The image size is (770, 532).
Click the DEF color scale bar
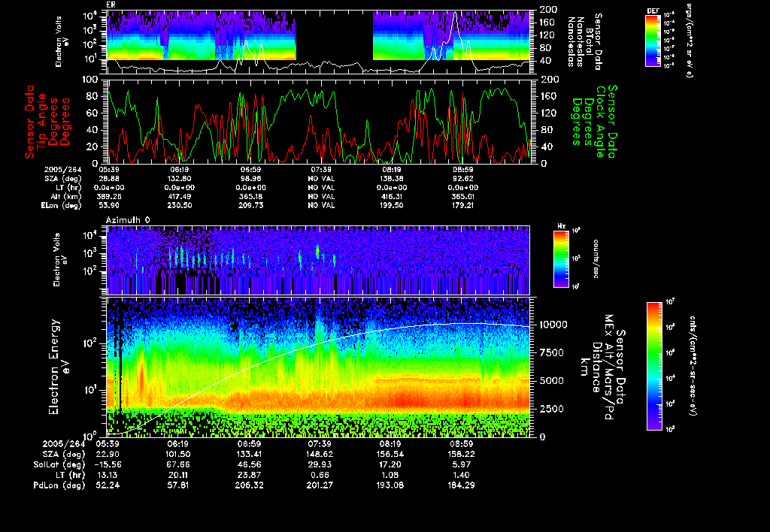(653, 41)
